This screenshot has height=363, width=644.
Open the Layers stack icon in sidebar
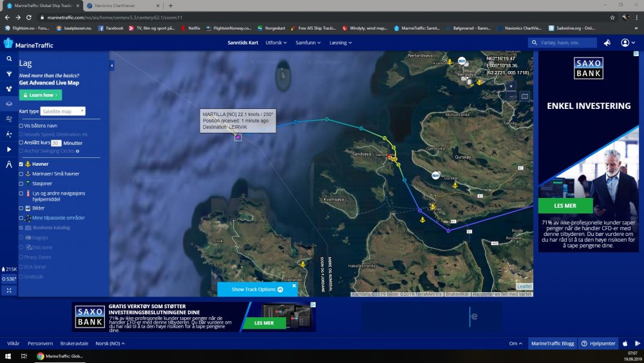[x=9, y=104]
